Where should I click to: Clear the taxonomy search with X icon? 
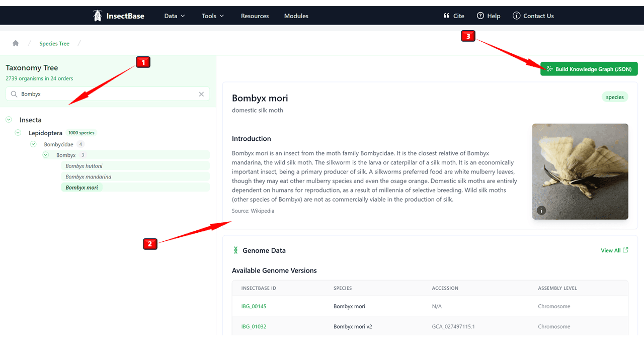(201, 94)
